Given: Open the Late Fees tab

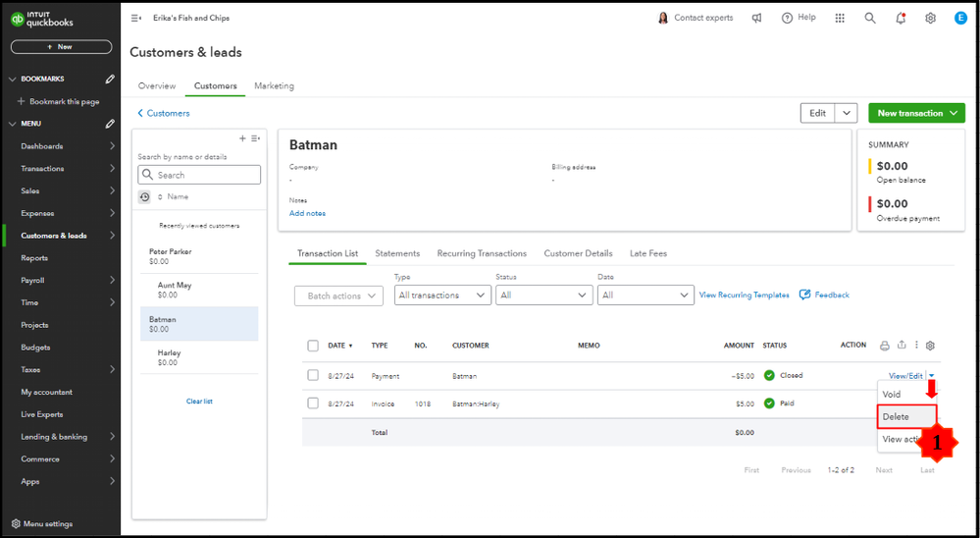Looking at the screenshot, I should tap(648, 253).
